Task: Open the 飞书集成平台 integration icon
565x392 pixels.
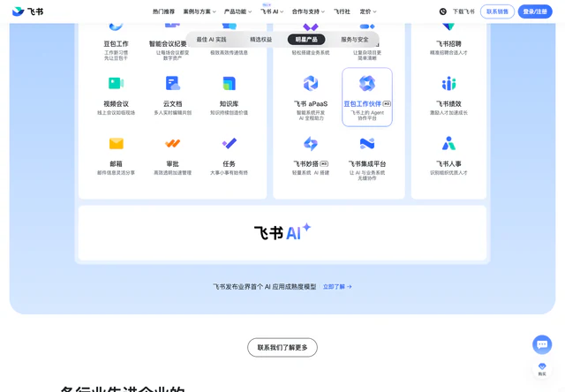Action: (x=367, y=143)
